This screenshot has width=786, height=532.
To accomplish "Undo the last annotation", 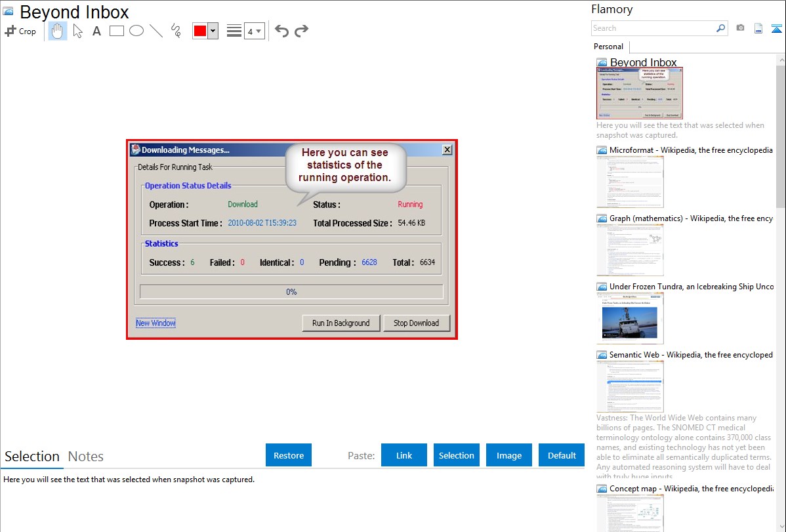I will point(281,31).
